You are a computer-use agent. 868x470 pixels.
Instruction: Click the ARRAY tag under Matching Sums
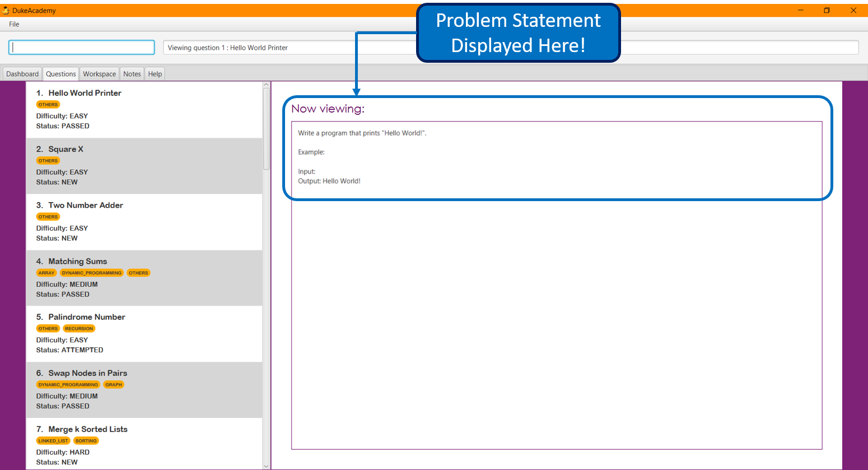click(x=46, y=273)
